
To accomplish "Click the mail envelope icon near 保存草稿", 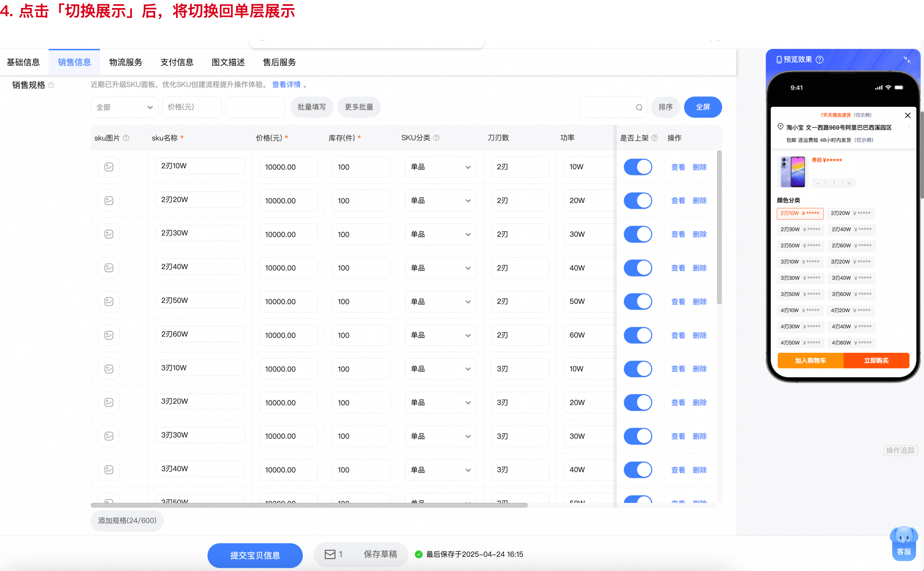I will tap(330, 554).
